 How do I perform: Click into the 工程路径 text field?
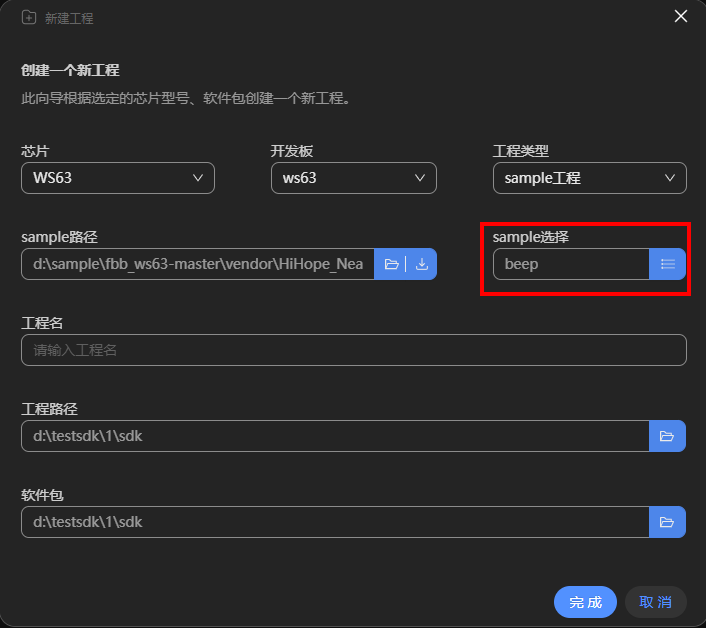click(x=335, y=436)
